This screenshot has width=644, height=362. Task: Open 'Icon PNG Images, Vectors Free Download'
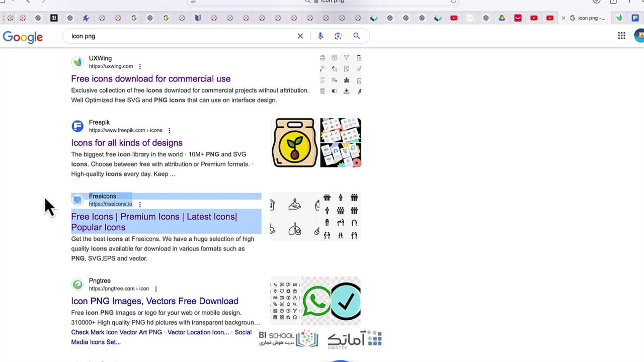[154, 301]
